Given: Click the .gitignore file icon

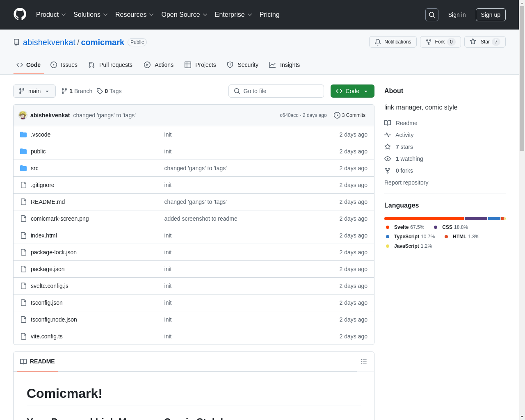Looking at the screenshot, I should [x=23, y=185].
